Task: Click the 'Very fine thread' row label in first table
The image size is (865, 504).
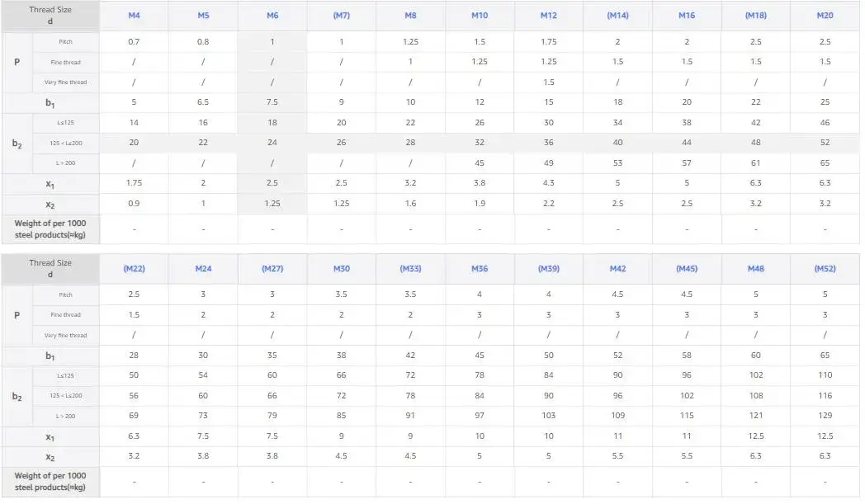Action: [65, 82]
